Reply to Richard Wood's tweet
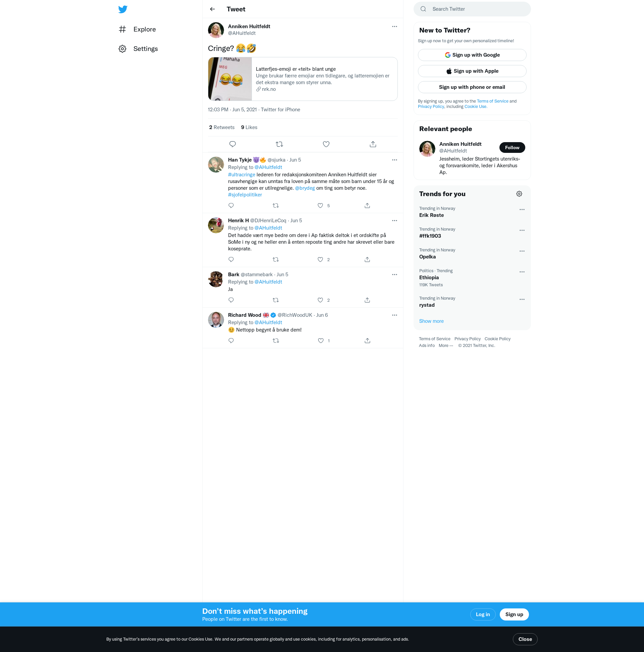Screen dimensions: 644x652 [x=231, y=341]
